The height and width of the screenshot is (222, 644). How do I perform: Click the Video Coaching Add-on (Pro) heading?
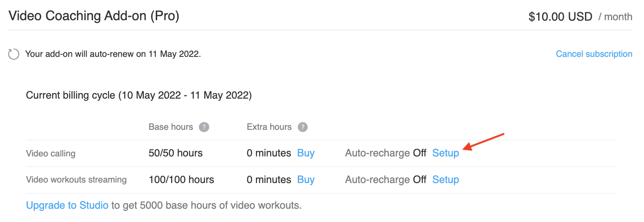(x=94, y=16)
